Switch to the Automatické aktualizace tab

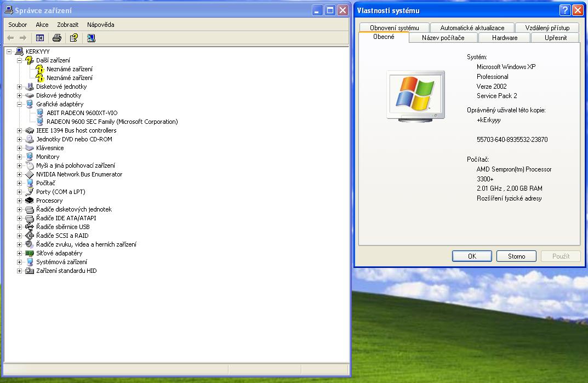click(x=472, y=28)
